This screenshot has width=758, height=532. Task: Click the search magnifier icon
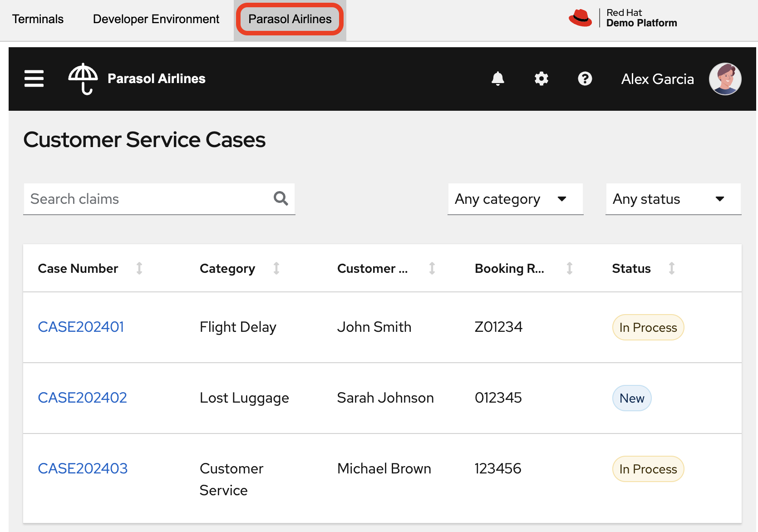pyautogui.click(x=281, y=198)
